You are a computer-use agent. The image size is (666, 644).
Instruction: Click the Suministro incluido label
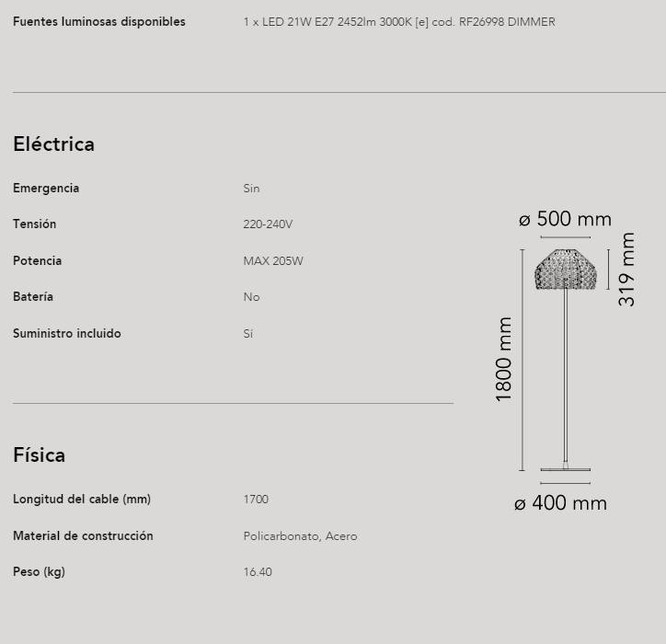coord(66,333)
